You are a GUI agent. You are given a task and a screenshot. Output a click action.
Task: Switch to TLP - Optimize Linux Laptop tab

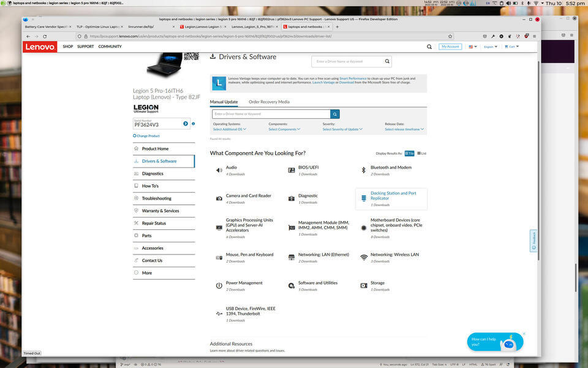99,26
